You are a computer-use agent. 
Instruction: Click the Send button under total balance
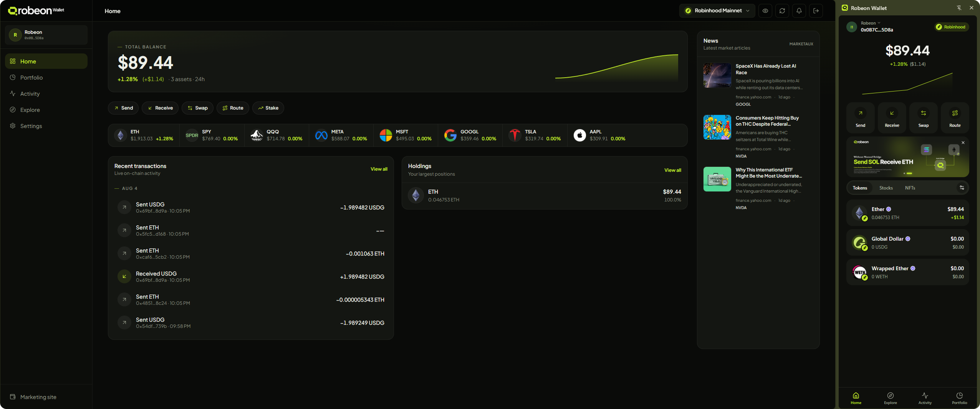click(123, 108)
